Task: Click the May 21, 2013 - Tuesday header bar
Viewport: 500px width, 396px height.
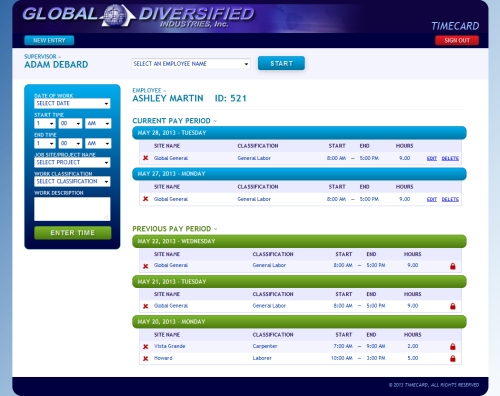Action: 299,282
